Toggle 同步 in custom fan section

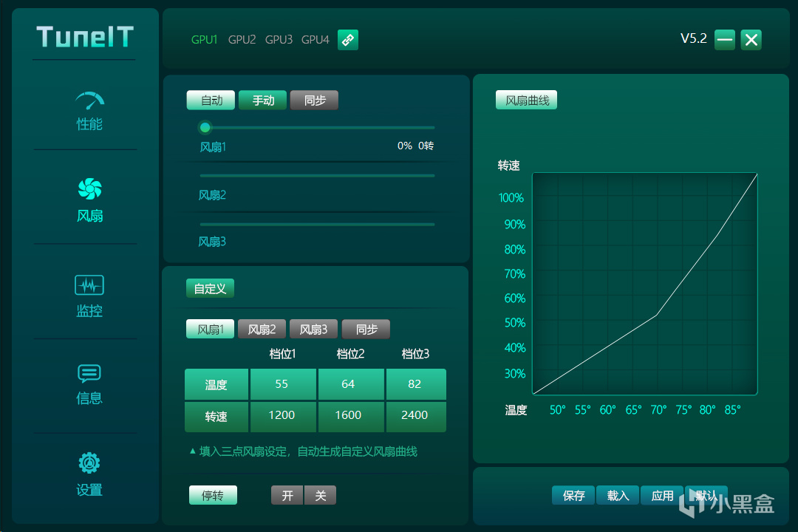pos(366,330)
